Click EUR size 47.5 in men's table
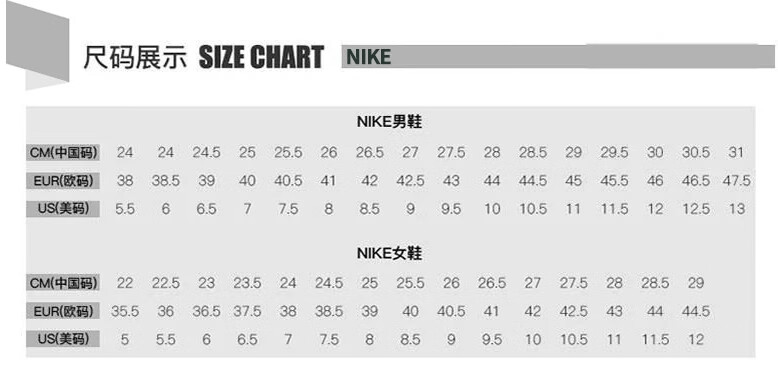This screenshot has height=376, width=778. pyautogui.click(x=736, y=181)
